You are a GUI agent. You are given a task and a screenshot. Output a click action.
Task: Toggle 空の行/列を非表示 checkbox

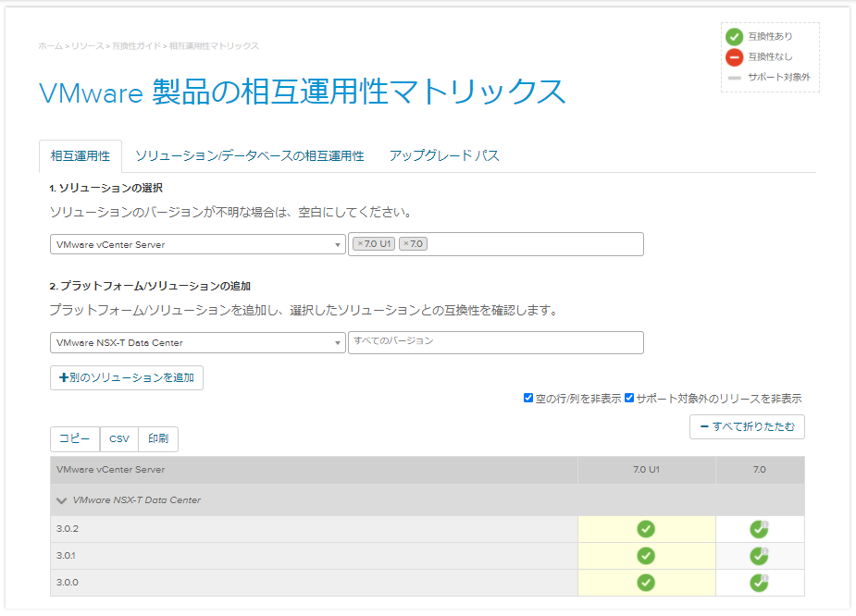pyautogui.click(x=527, y=398)
